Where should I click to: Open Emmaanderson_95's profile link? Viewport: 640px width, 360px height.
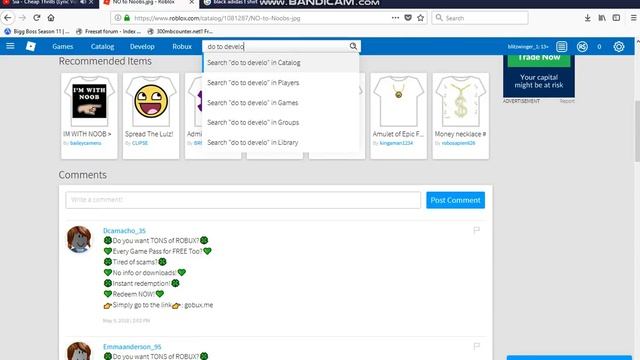coord(132,347)
